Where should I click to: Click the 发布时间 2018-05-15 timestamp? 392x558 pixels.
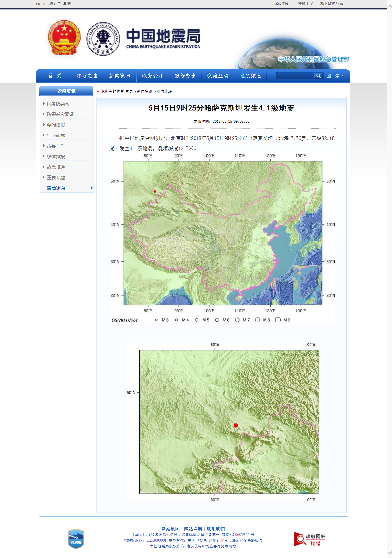click(221, 121)
